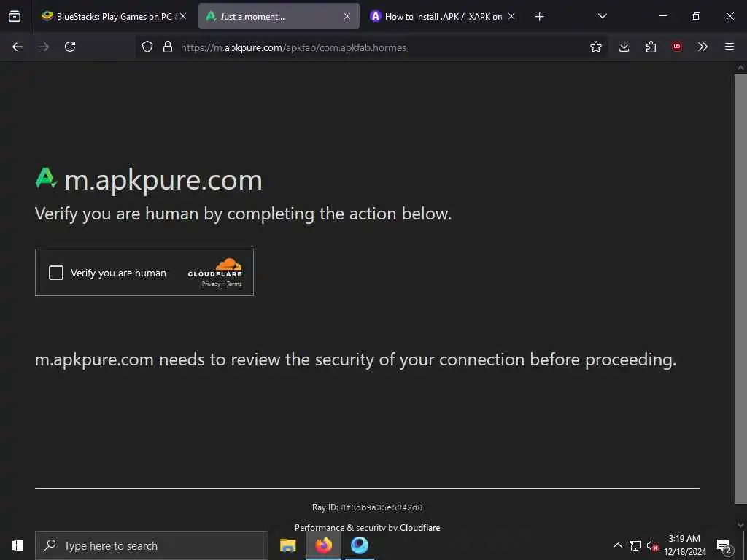The width and height of the screenshot is (747, 560).
Task: Open the notifications action center
Action: (x=724, y=546)
